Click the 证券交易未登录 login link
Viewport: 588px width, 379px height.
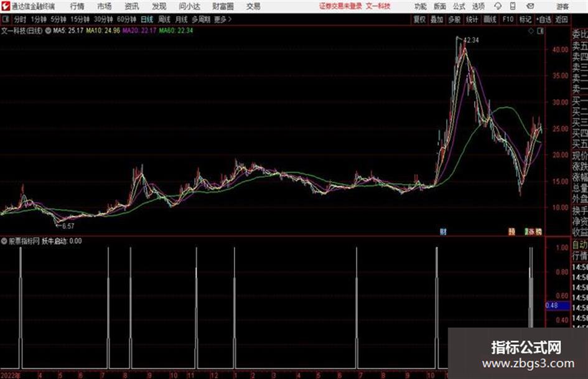click(x=340, y=6)
